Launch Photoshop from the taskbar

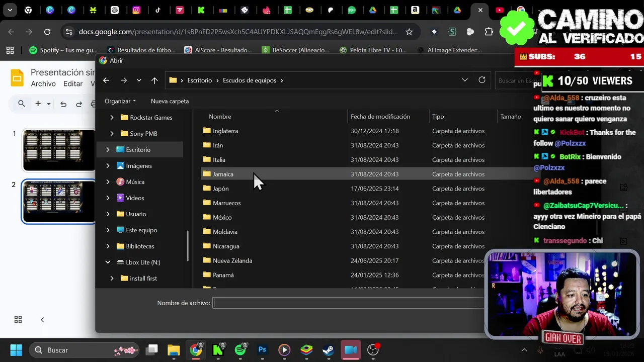[262, 350]
